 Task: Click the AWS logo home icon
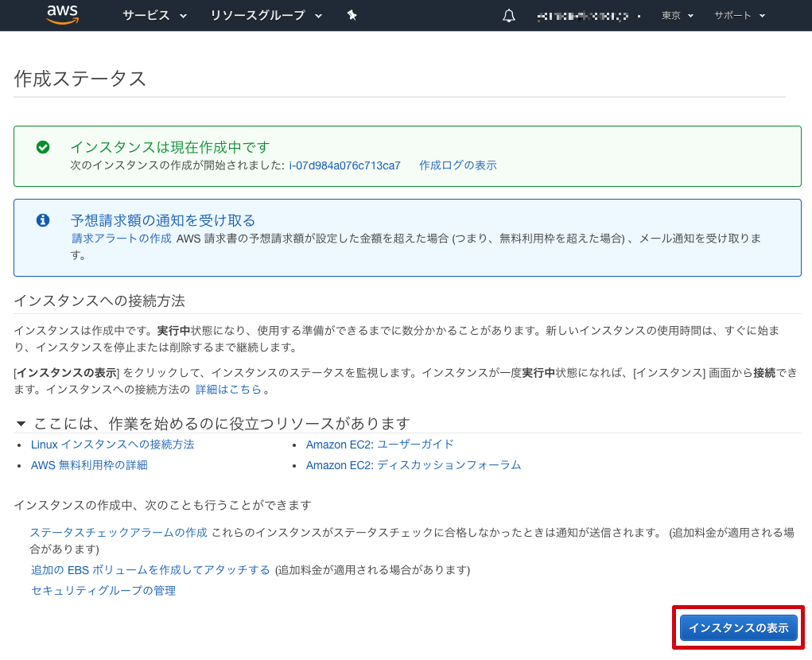click(x=63, y=14)
